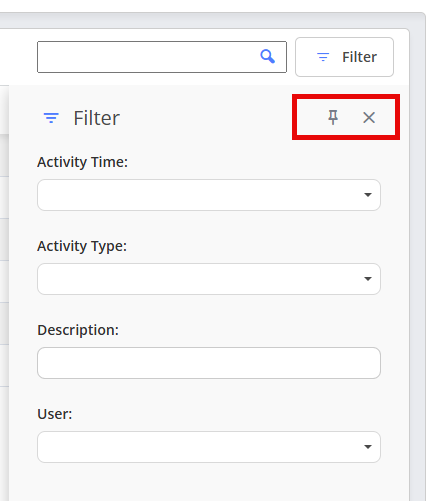Image resolution: width=429 pixels, height=501 pixels.
Task: Click the funnel icon inside the Filter button
Action: click(323, 57)
